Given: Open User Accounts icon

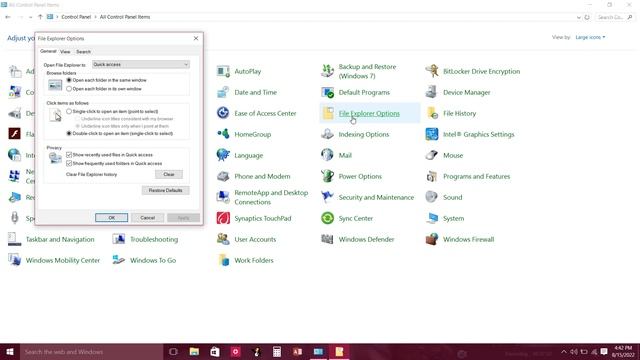Looking at the screenshot, I should pos(223,239).
